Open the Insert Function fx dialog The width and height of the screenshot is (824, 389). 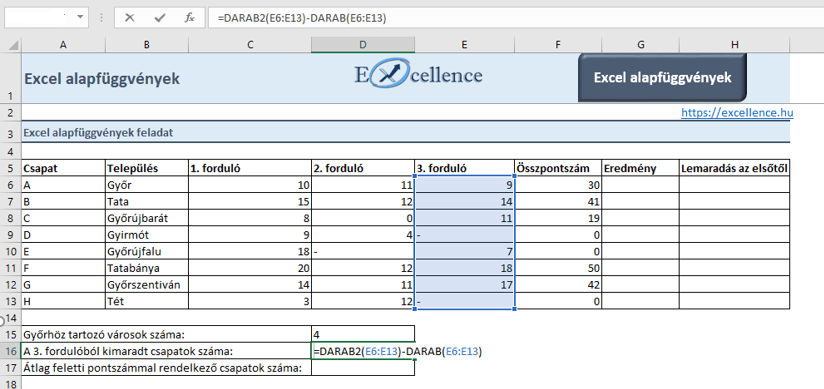(x=190, y=17)
